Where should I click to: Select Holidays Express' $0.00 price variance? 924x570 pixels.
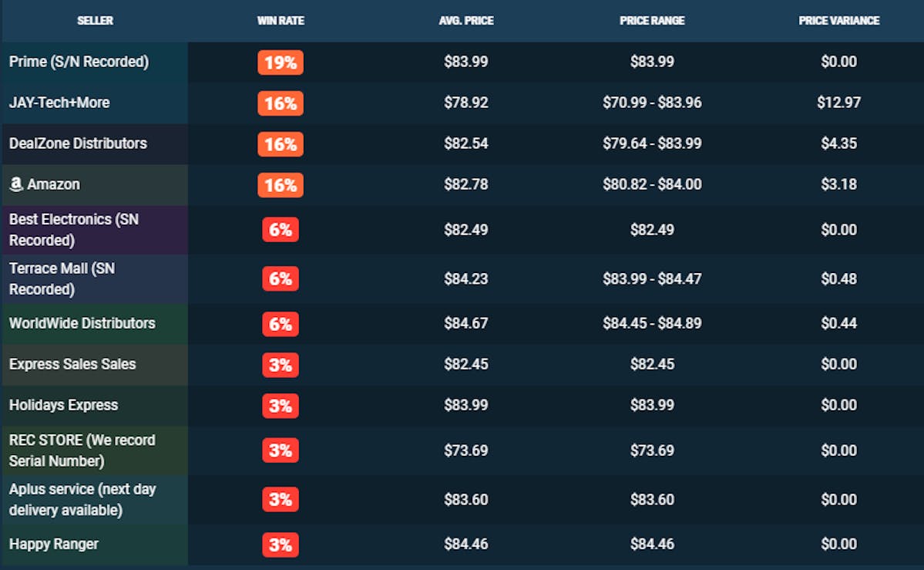point(838,405)
